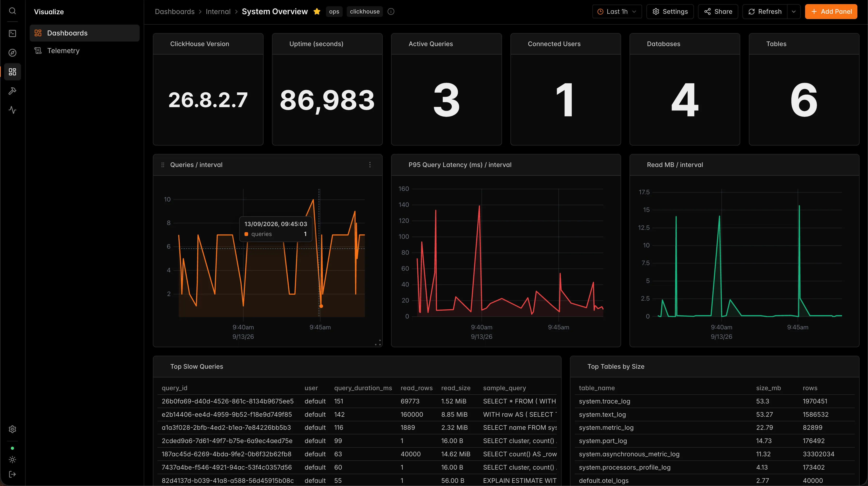Click the read_size value 14.62 MiB
The width and height of the screenshot is (868, 486).
(x=455, y=454)
